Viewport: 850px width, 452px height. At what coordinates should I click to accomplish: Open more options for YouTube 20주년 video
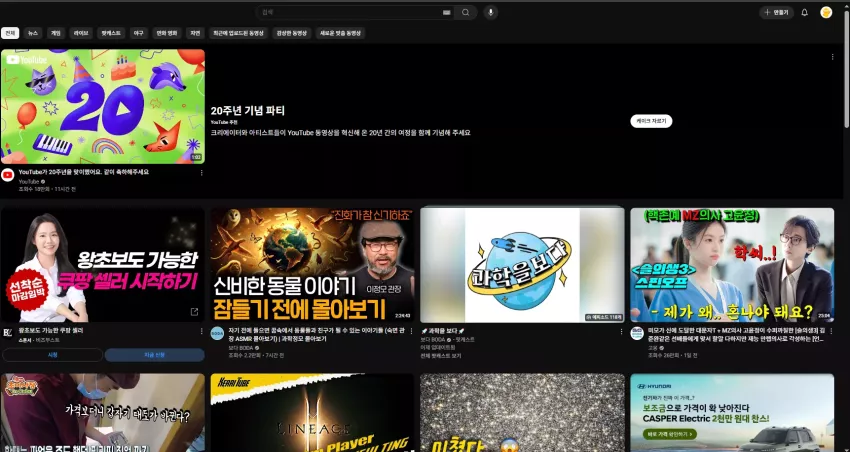coord(202,173)
